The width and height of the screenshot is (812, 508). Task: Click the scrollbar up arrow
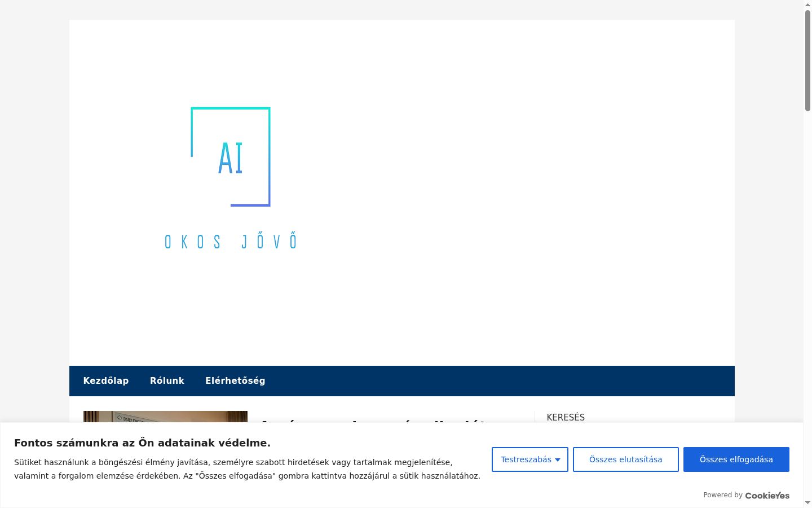pos(807,4)
